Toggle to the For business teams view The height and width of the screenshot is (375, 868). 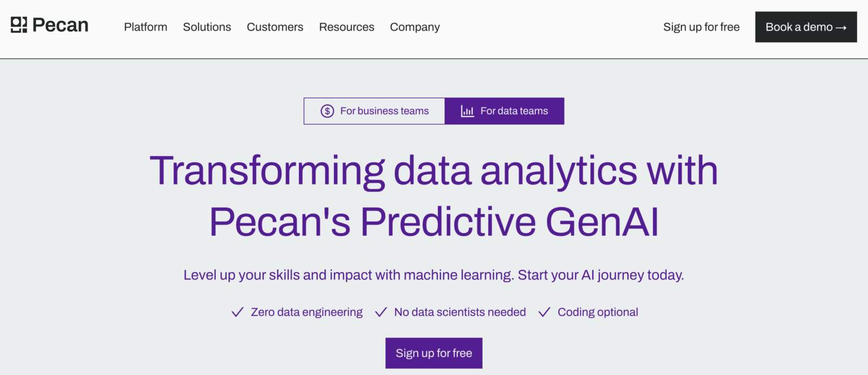[374, 111]
